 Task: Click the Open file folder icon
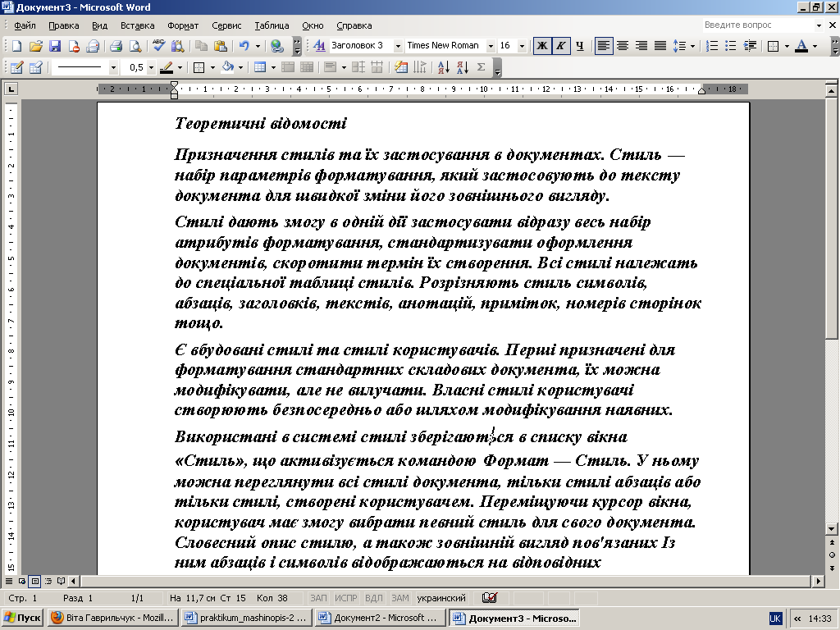[x=35, y=46]
